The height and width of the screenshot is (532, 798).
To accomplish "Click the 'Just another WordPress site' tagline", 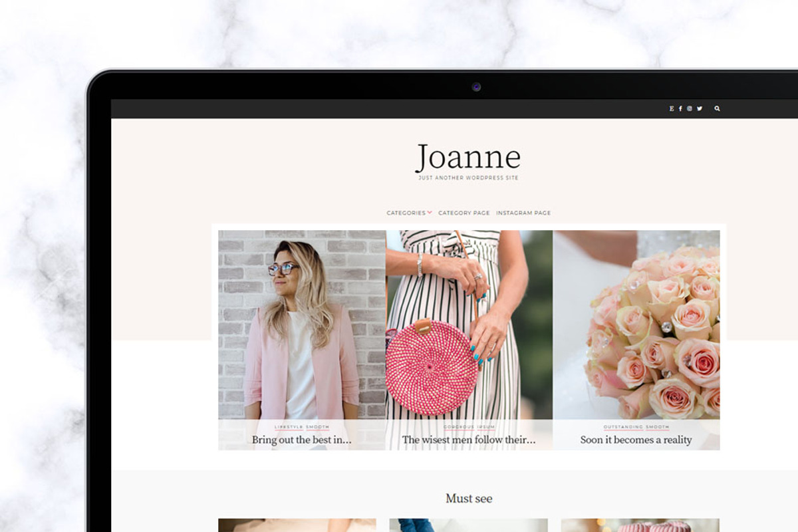I will pos(468,178).
